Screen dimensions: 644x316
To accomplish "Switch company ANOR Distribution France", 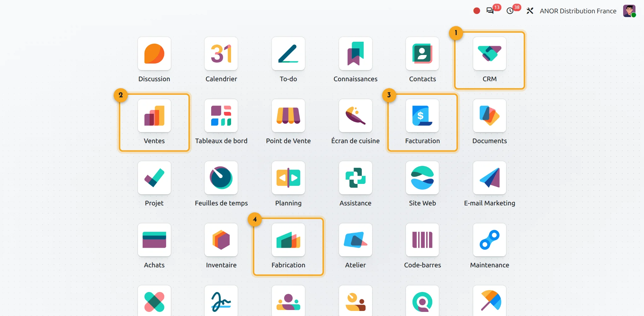I will pyautogui.click(x=578, y=11).
